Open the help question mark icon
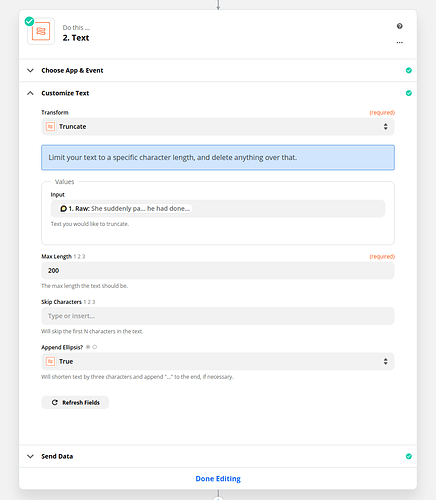This screenshot has height=500, width=436. [x=400, y=26]
